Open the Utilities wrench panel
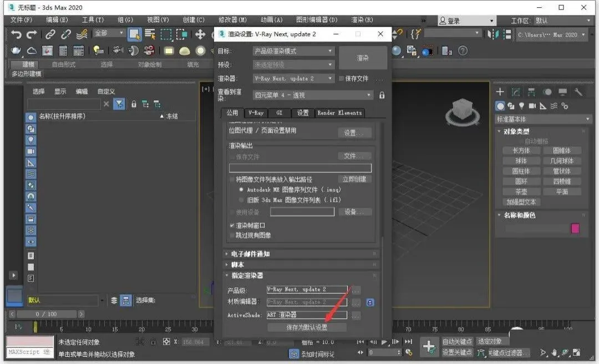The width and height of the screenshot is (599, 364). [579, 92]
